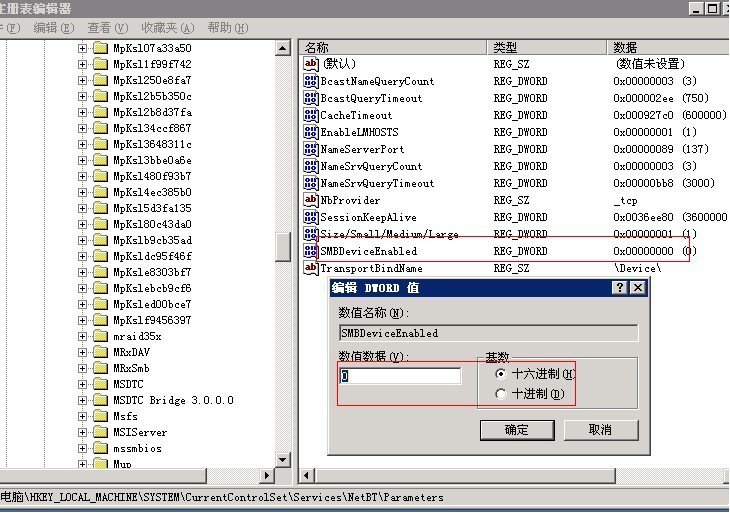Viewport: 730px width, 513px height.
Task: Click the tree pane vertical scrollbar thumb
Action: 283,246
